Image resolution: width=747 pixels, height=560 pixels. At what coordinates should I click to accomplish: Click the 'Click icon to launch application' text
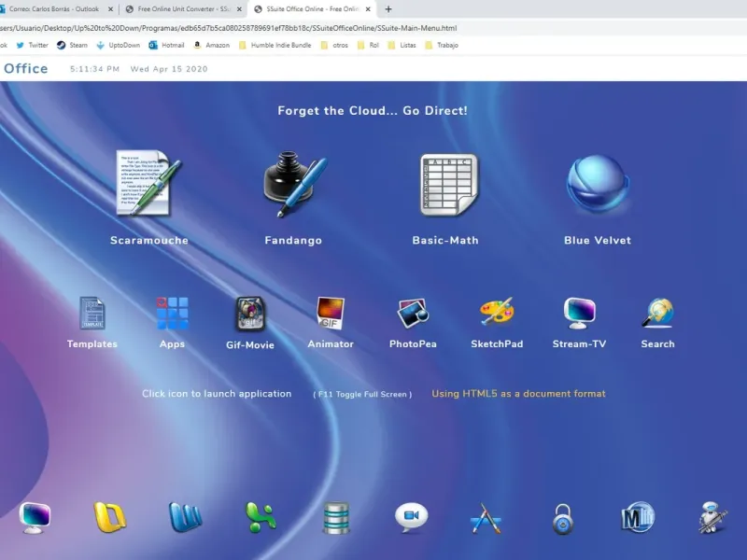click(217, 394)
